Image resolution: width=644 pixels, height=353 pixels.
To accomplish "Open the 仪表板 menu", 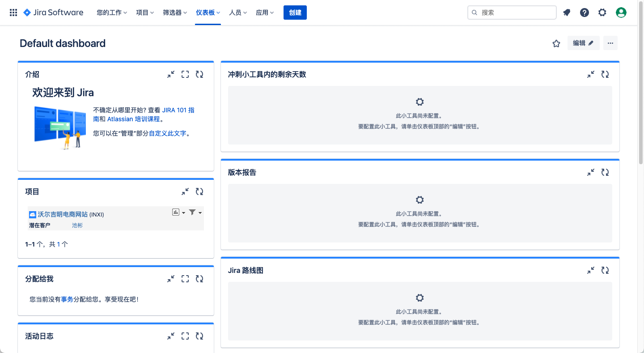I will click(x=208, y=13).
